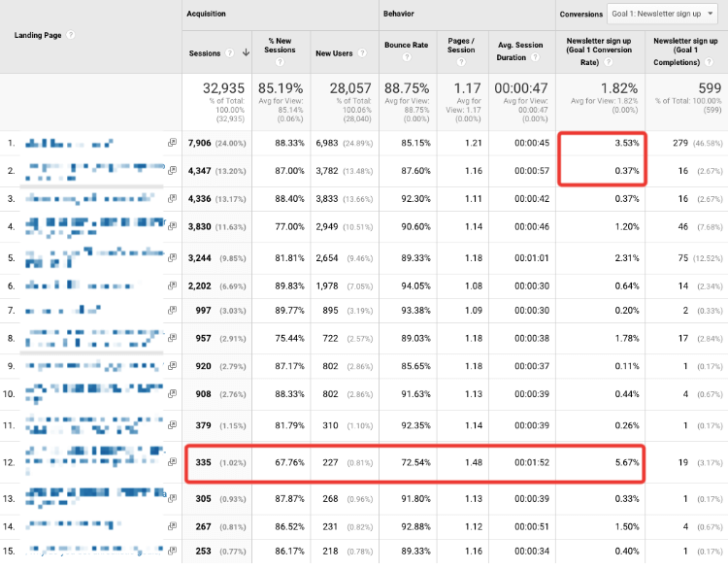Sort by % New Sessions column header

280,45
